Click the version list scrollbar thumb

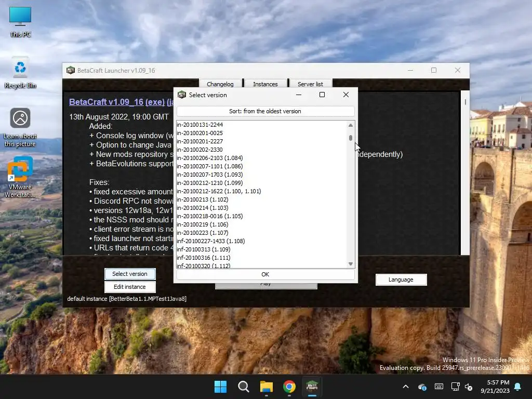point(351,138)
